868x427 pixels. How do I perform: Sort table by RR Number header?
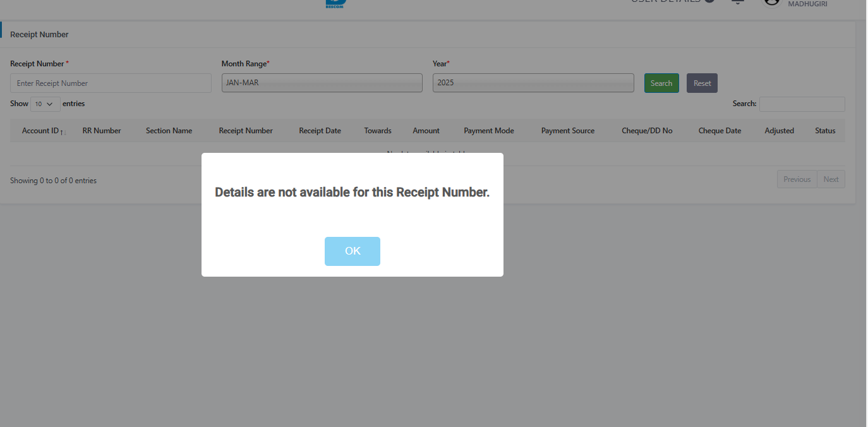[x=102, y=131]
